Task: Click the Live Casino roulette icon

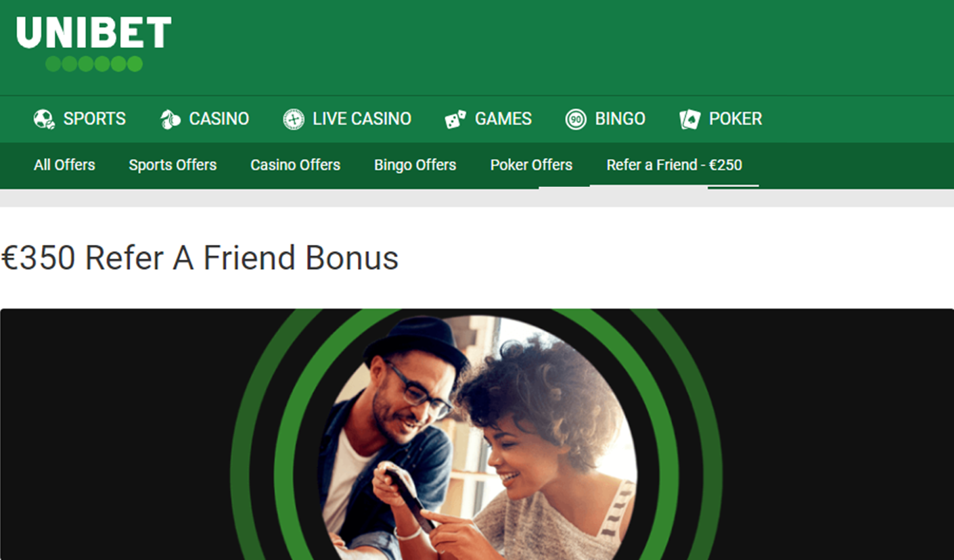Action: (294, 119)
